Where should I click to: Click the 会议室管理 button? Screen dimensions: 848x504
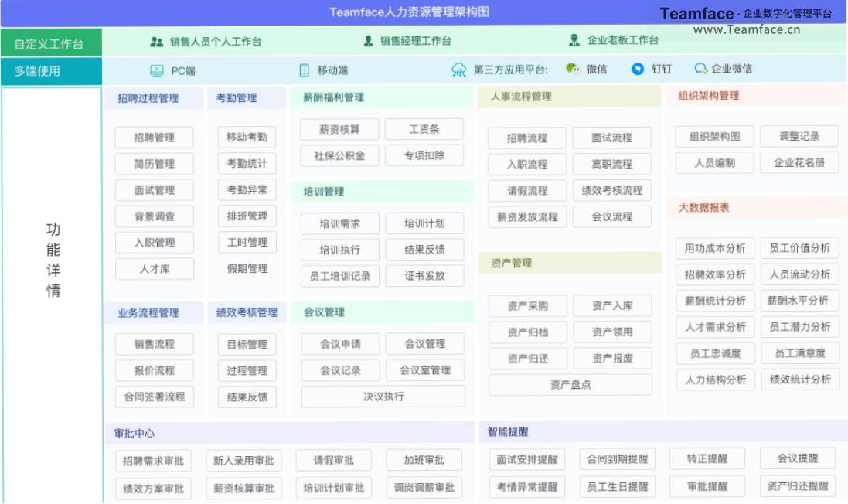425,370
